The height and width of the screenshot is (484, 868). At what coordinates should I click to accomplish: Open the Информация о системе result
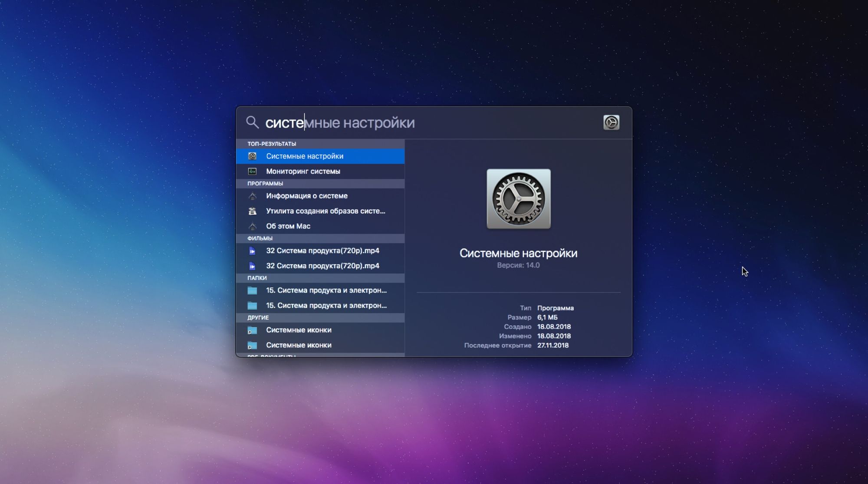[320, 196]
